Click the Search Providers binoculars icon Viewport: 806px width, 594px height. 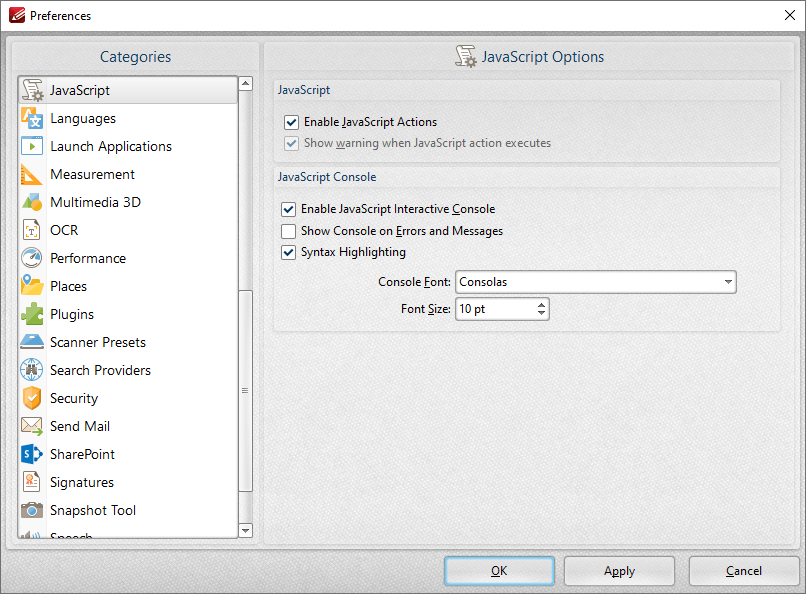pos(32,370)
